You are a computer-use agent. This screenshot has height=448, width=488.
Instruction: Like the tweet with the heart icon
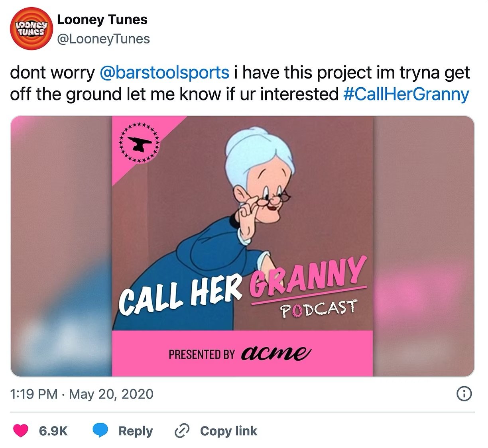click(21, 431)
